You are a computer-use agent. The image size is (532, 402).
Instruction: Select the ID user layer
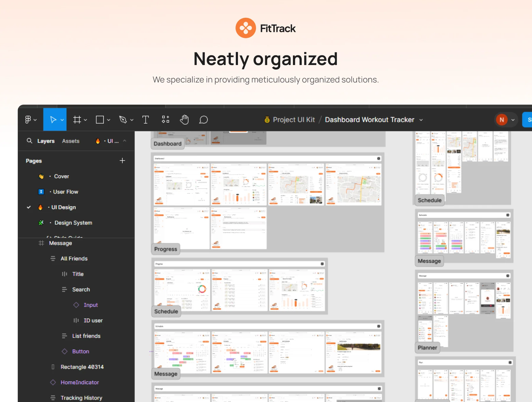pos(93,320)
